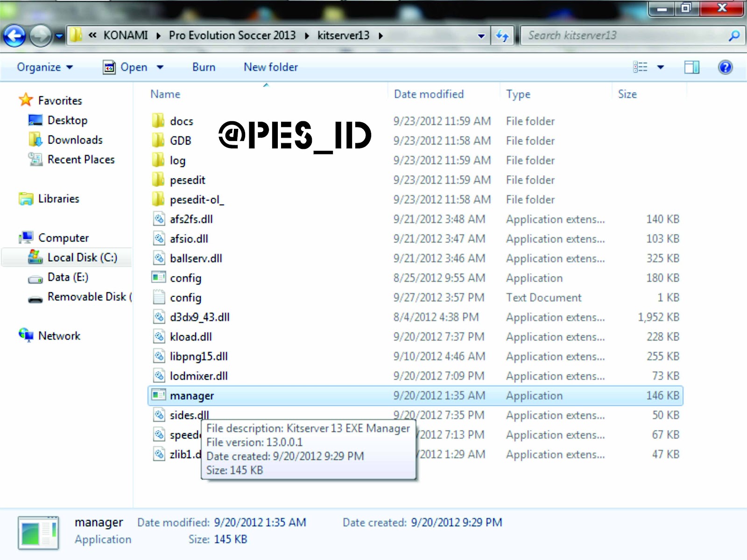Select the d3dx9_43.dll file icon
This screenshot has height=560, width=747.
[159, 317]
